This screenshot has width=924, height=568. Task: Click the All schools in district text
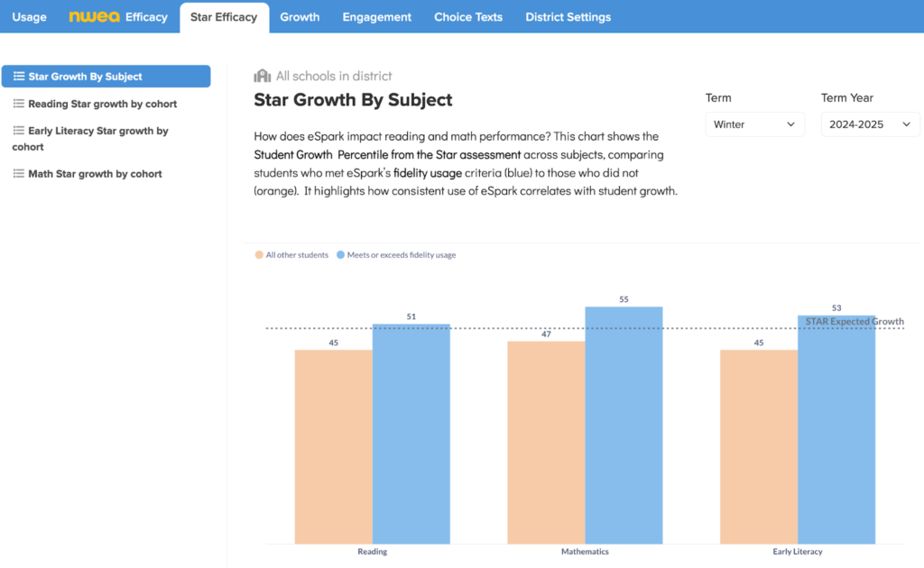(334, 76)
